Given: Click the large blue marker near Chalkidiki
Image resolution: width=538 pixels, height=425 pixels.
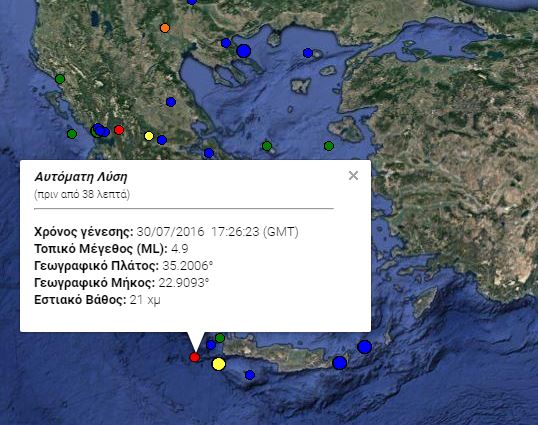Looking at the screenshot, I should pos(244,51).
